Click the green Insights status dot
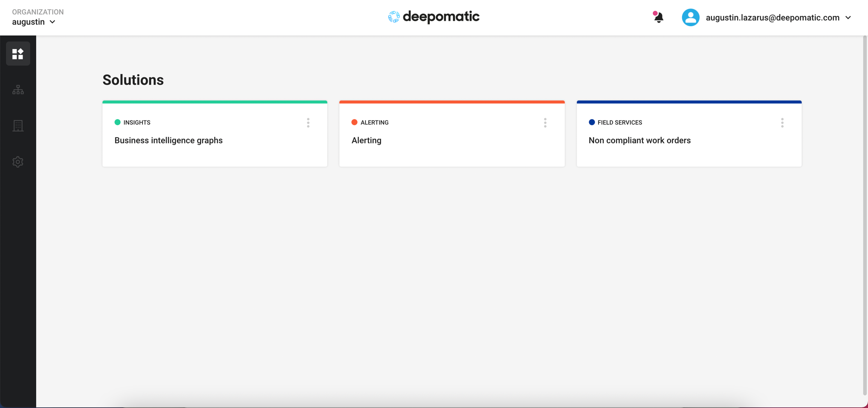The image size is (868, 408). 118,122
